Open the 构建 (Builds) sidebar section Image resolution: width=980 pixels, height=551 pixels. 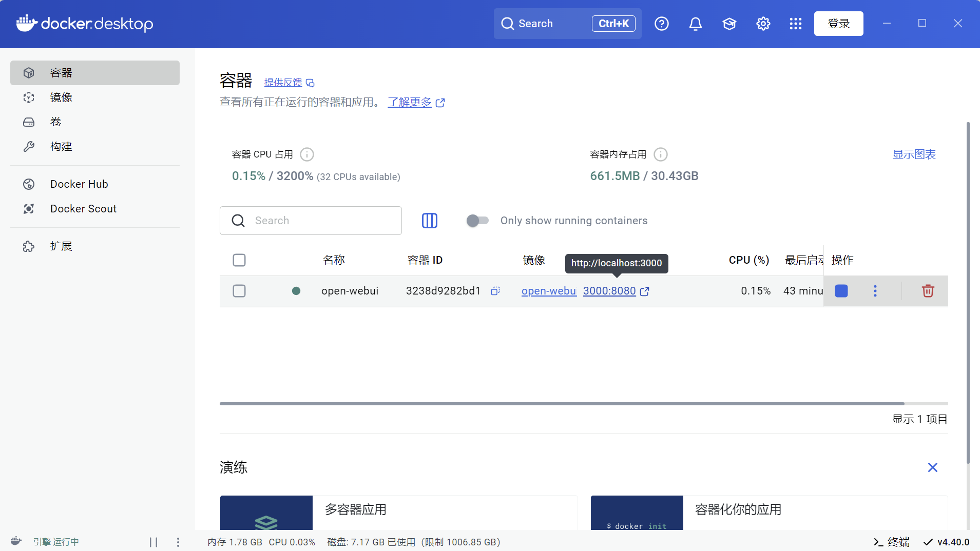[95, 147]
